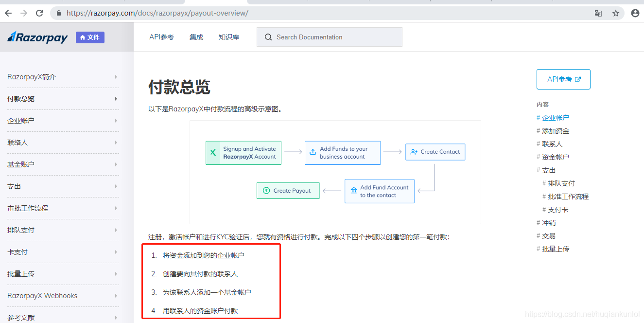Jump to 支出 in the contents list

coord(549,170)
